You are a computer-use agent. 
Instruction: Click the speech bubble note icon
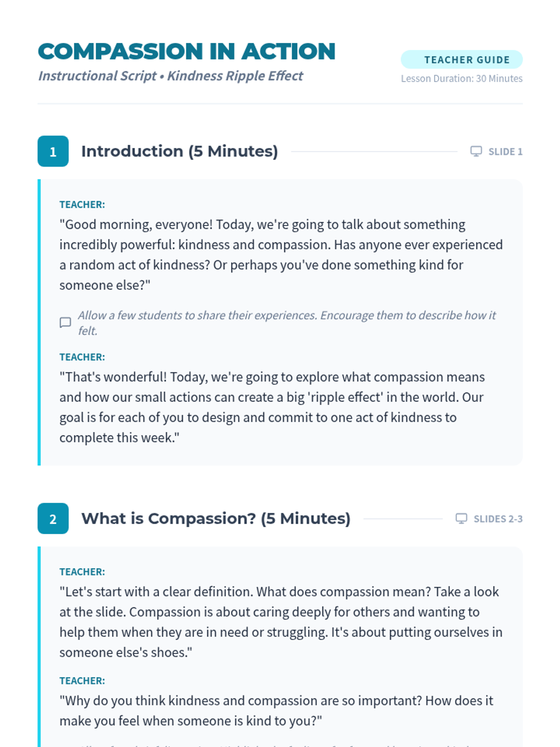pyautogui.click(x=65, y=323)
